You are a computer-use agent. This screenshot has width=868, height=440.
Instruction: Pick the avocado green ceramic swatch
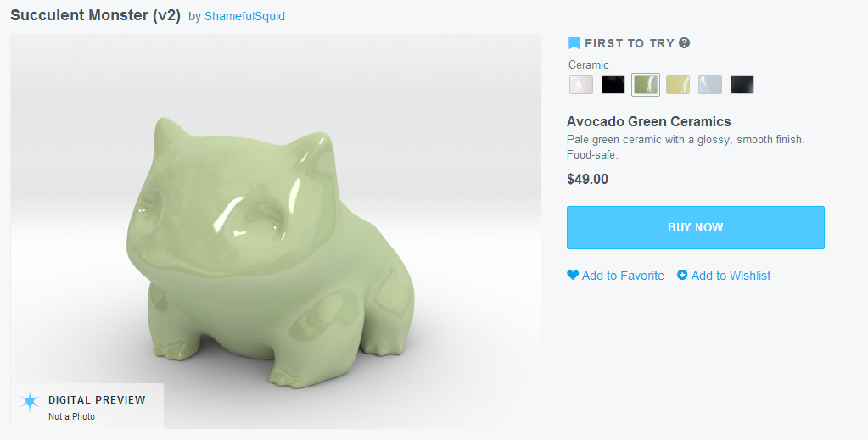pos(646,85)
